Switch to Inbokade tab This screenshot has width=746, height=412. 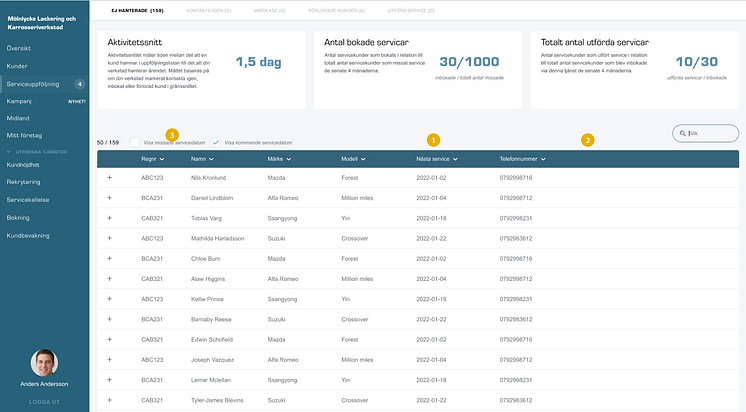[270, 10]
